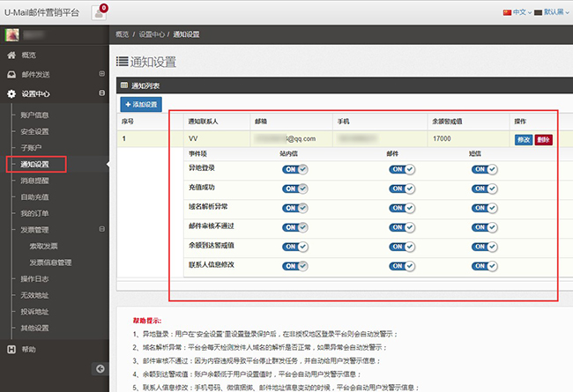Click the help icon beside 帮助

click(11, 349)
